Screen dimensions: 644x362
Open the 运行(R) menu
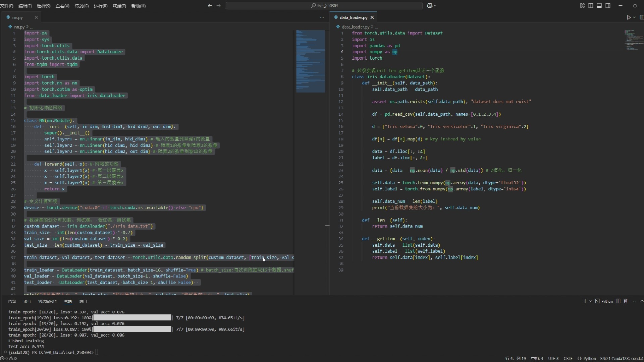coord(100,6)
